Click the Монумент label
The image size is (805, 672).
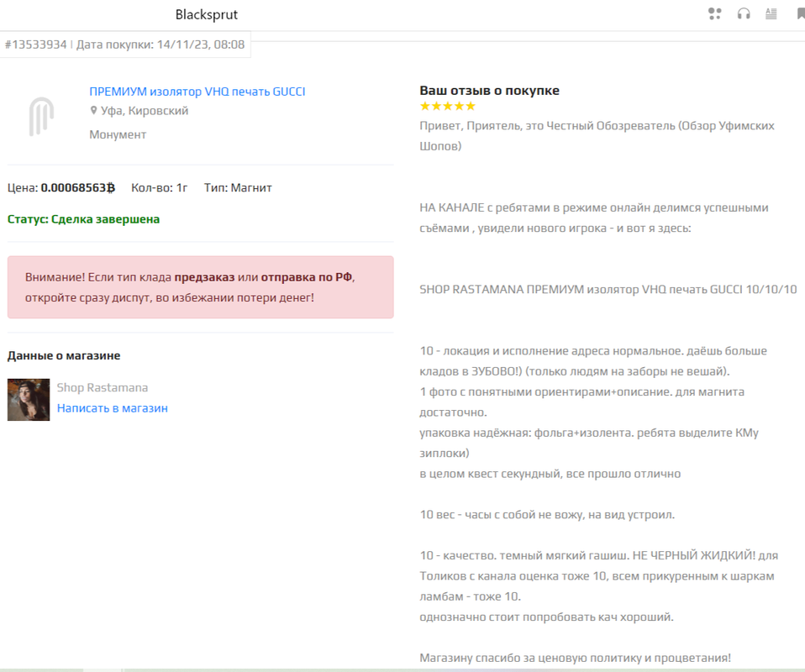pyautogui.click(x=118, y=134)
